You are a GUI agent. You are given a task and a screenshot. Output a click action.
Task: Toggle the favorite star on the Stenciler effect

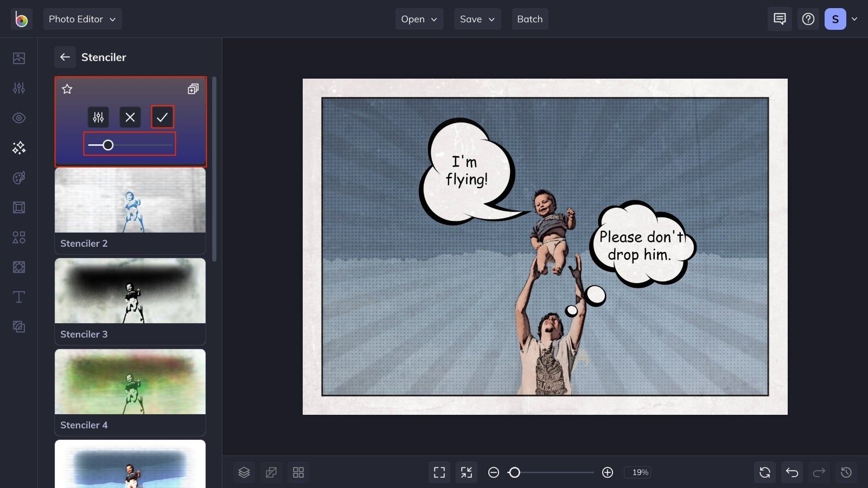point(67,89)
